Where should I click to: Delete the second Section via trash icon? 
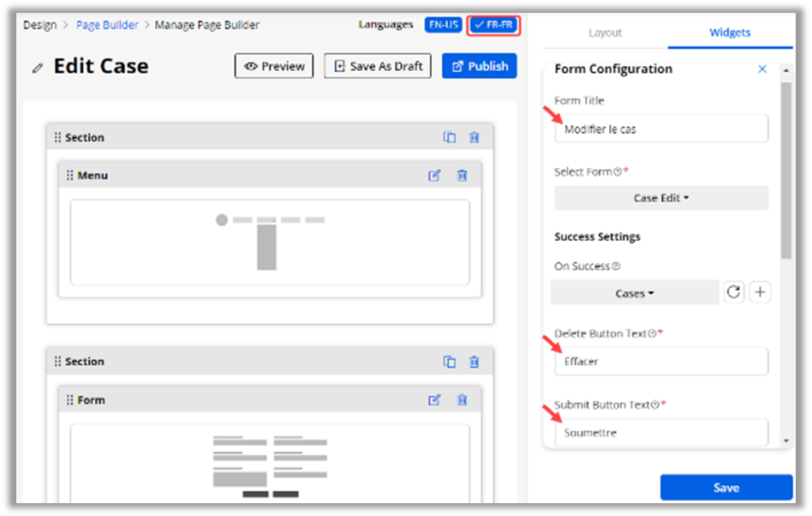pyautogui.click(x=474, y=362)
